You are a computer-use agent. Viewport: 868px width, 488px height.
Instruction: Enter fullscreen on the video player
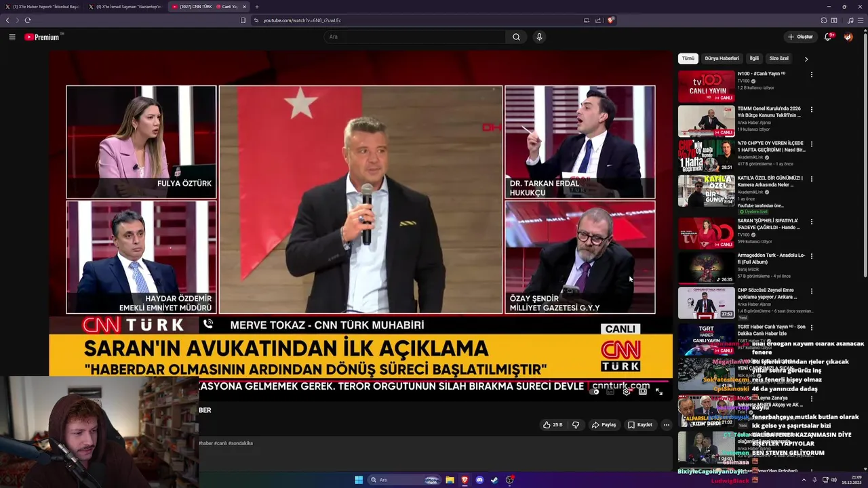tap(659, 391)
